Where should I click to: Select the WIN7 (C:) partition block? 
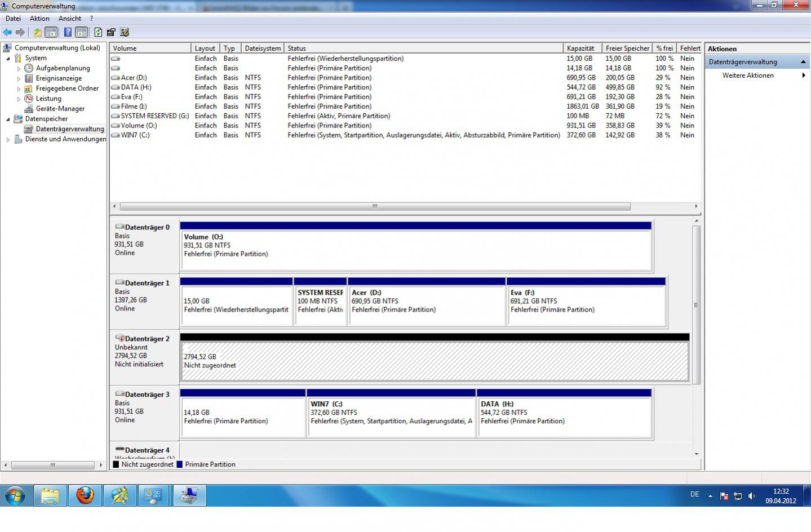(391, 413)
